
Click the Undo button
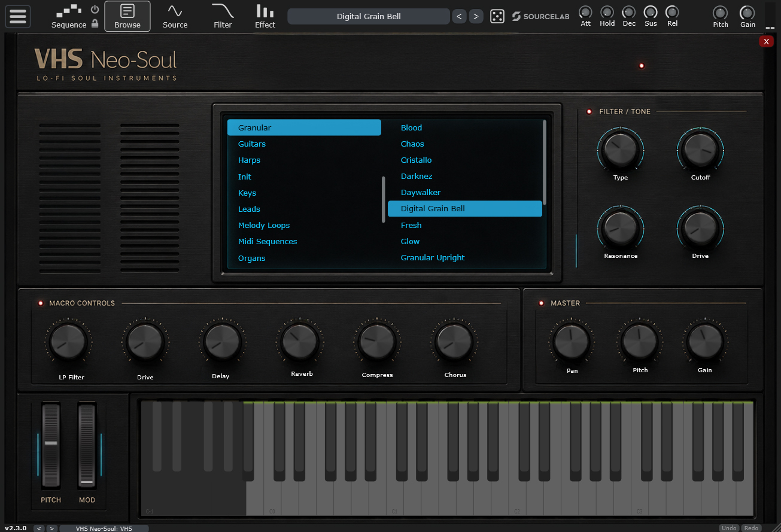pyautogui.click(x=729, y=528)
